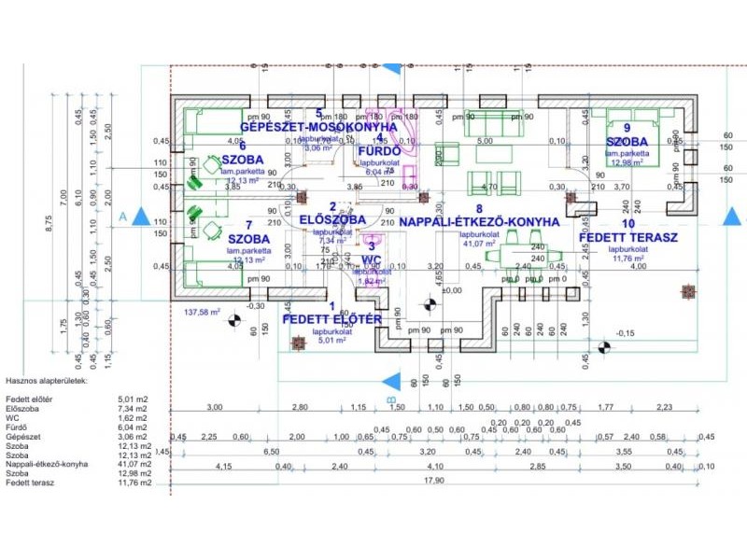This screenshot has width=747, height=560.
Task: Click the SZOBA label of room 6
Action: pyautogui.click(x=243, y=160)
